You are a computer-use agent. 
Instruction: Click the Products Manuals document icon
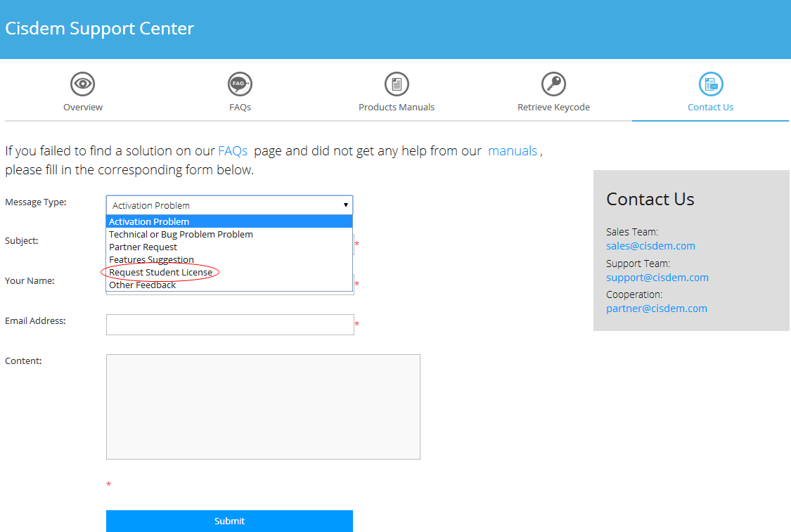click(x=397, y=84)
